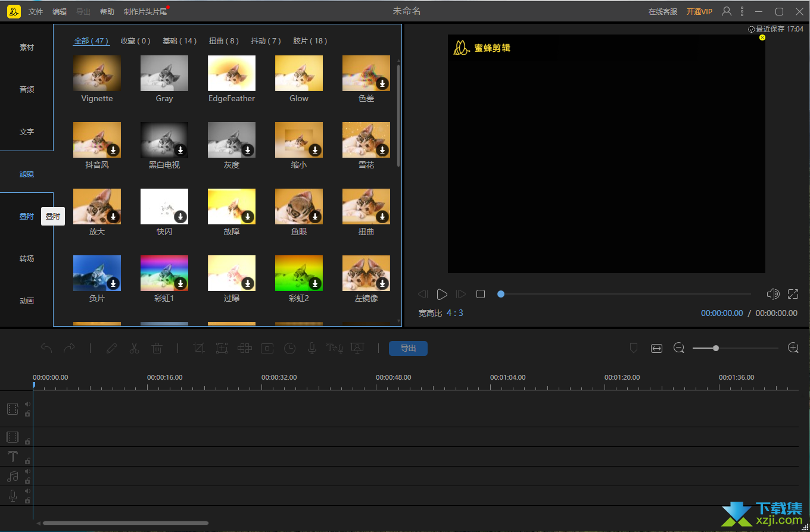Open the 4 : 3 aspect ratio selector
The height and width of the screenshot is (532, 810).
click(x=455, y=313)
